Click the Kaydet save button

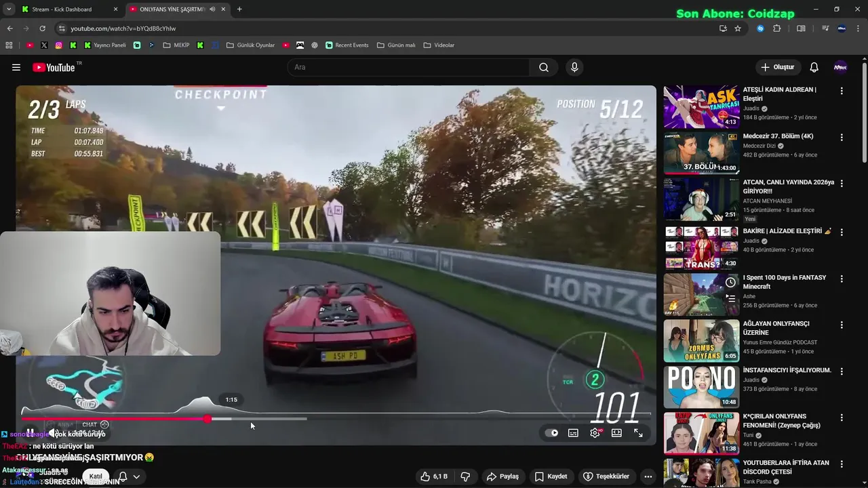(551, 476)
